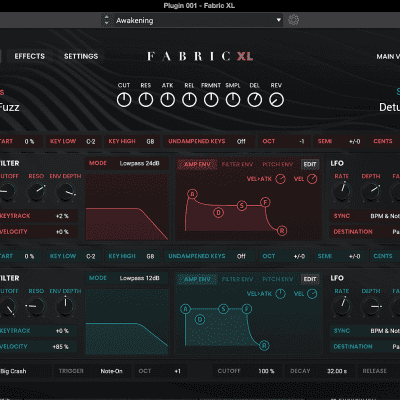Select the teal layer AMP ENV tab
This screenshot has height=400, width=400.
point(197,279)
